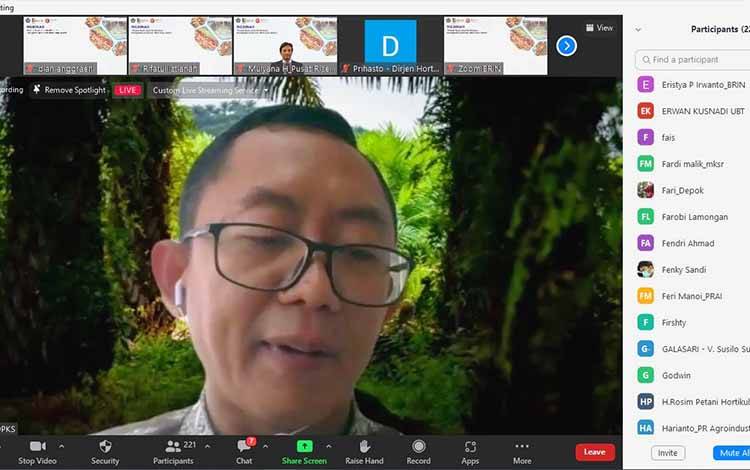
Task: Click the Invite button
Action: (x=667, y=453)
